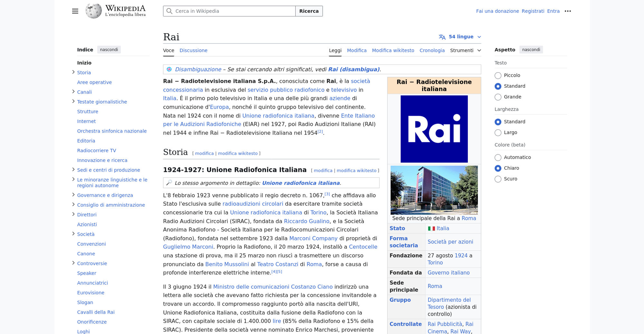The width and height of the screenshot is (644, 334).
Task: Hide the Aspetto panel
Action: 531,50
